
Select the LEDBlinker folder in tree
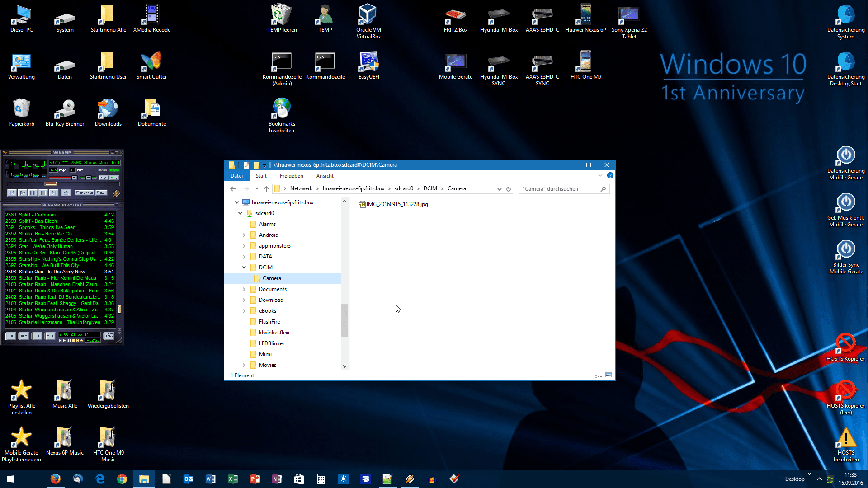pos(271,343)
